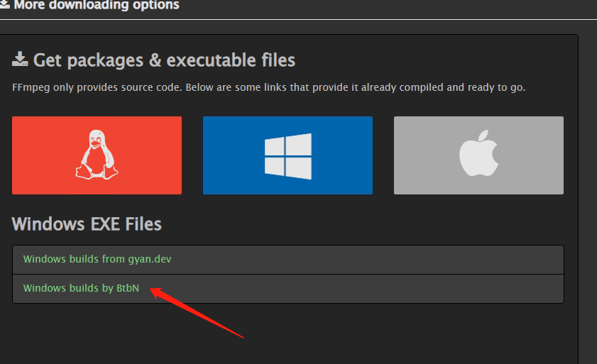This screenshot has height=364, width=597.
Task: Select the Windows EXE Files heading
Action: click(87, 224)
